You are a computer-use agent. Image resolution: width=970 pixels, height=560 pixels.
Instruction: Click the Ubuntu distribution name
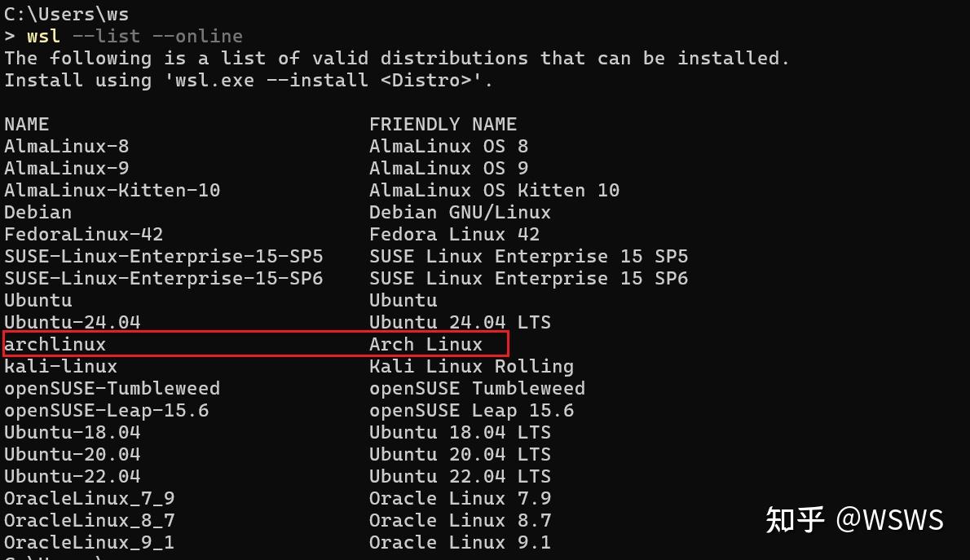37,300
